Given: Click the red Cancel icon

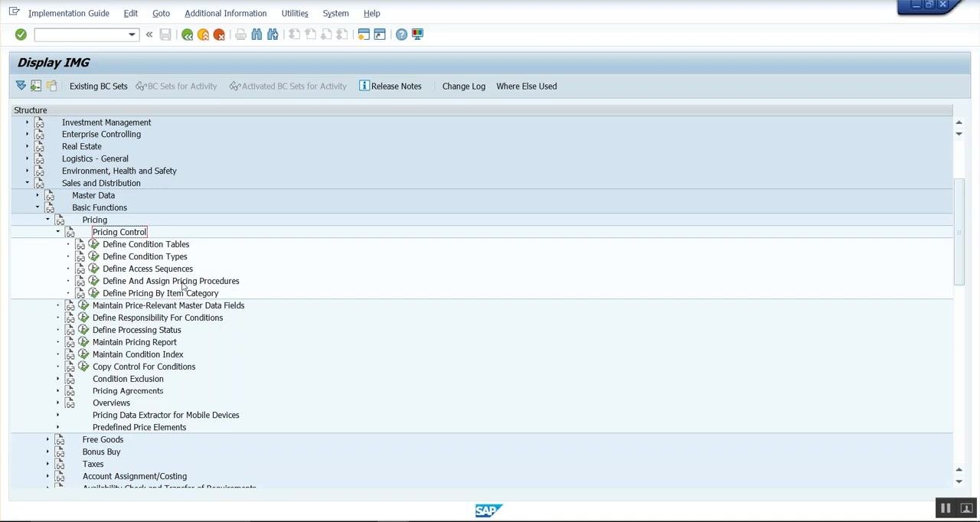Looking at the screenshot, I should click(x=219, y=34).
